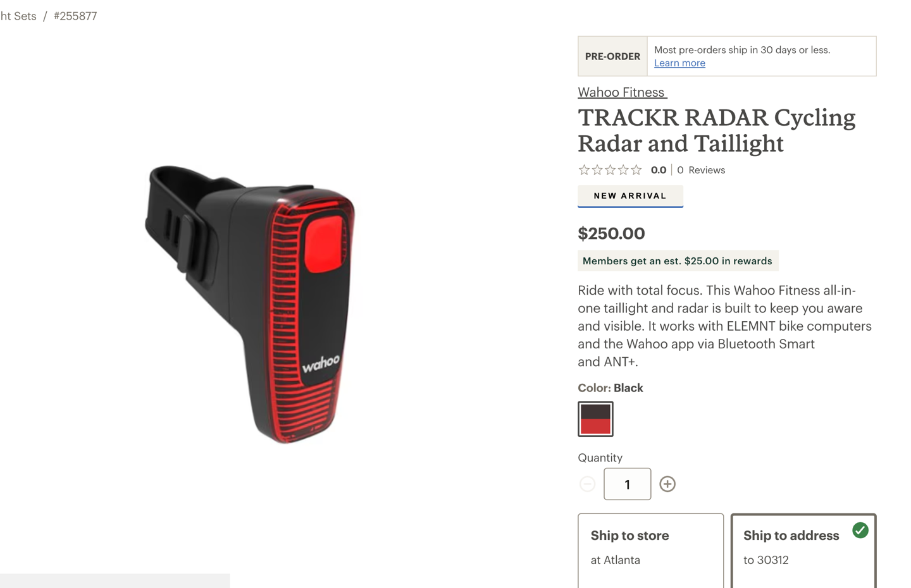The width and height of the screenshot is (911, 588).
Task: Click the green checkmark on Ship to address
Action: [x=860, y=530]
